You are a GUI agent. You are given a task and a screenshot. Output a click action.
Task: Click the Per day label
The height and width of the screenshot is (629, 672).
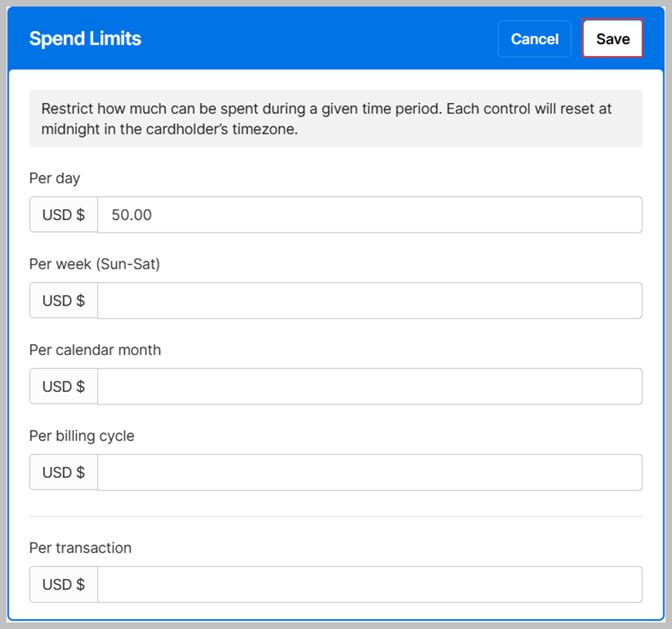click(x=55, y=178)
